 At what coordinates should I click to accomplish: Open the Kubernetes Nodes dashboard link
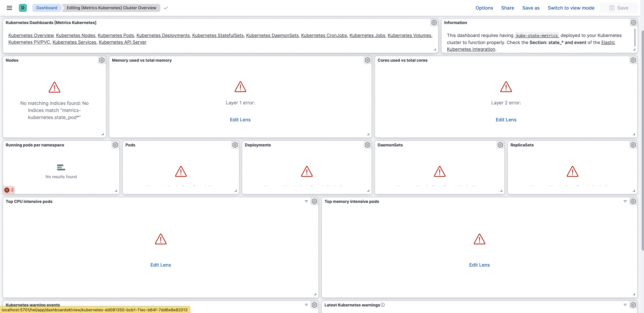(75, 35)
